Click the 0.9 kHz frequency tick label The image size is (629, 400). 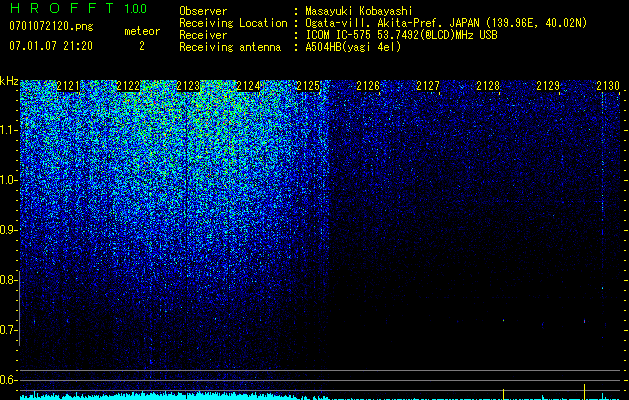click(8, 230)
